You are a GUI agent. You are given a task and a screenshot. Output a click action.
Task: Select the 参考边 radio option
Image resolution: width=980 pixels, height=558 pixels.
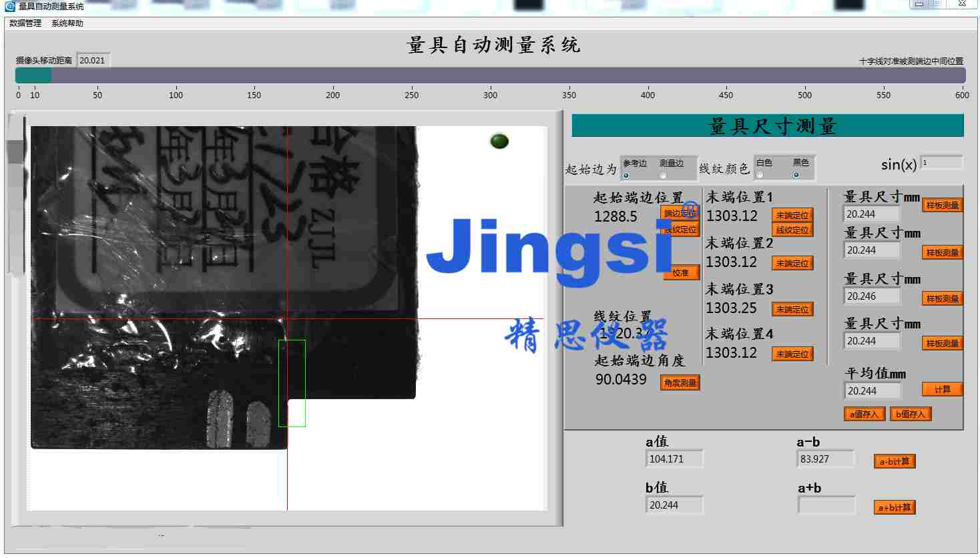tap(626, 174)
